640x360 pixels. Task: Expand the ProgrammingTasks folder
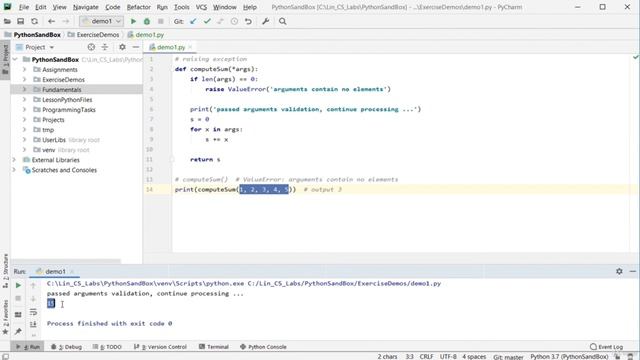(24, 109)
